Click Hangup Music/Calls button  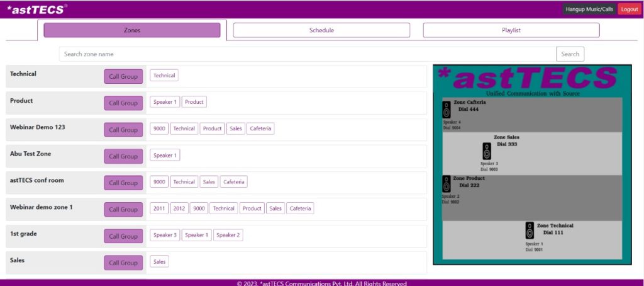[588, 9]
